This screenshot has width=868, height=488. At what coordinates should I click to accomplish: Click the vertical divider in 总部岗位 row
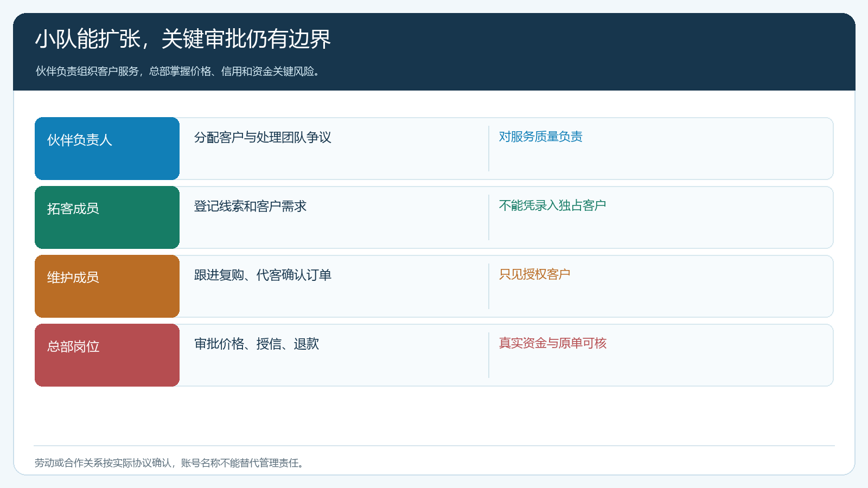click(489, 355)
